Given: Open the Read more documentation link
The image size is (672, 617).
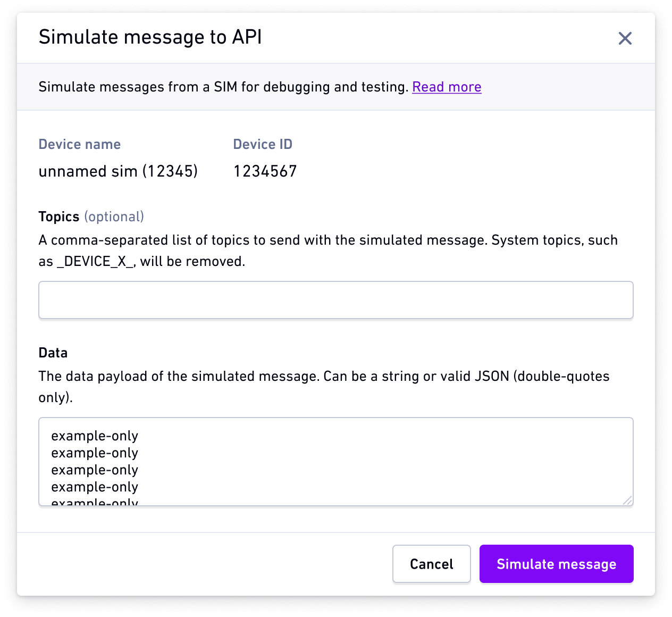Looking at the screenshot, I should [x=447, y=87].
